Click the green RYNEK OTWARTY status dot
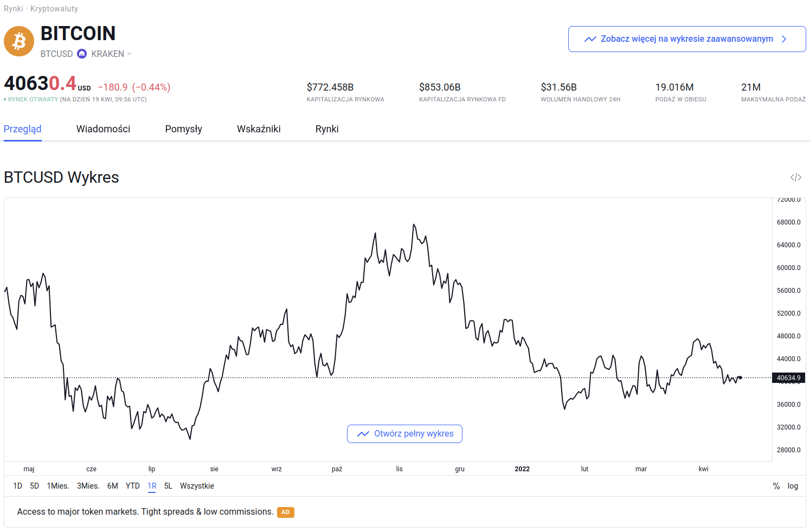The height and width of the screenshot is (532, 810). [5, 99]
